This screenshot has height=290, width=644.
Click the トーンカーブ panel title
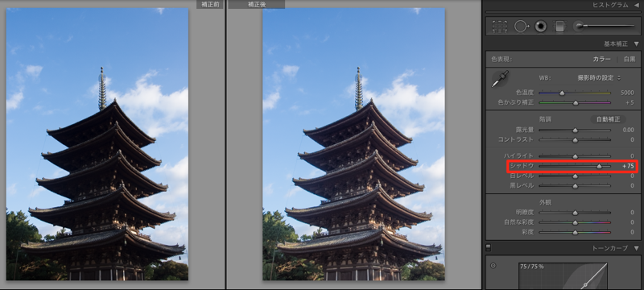click(610, 248)
